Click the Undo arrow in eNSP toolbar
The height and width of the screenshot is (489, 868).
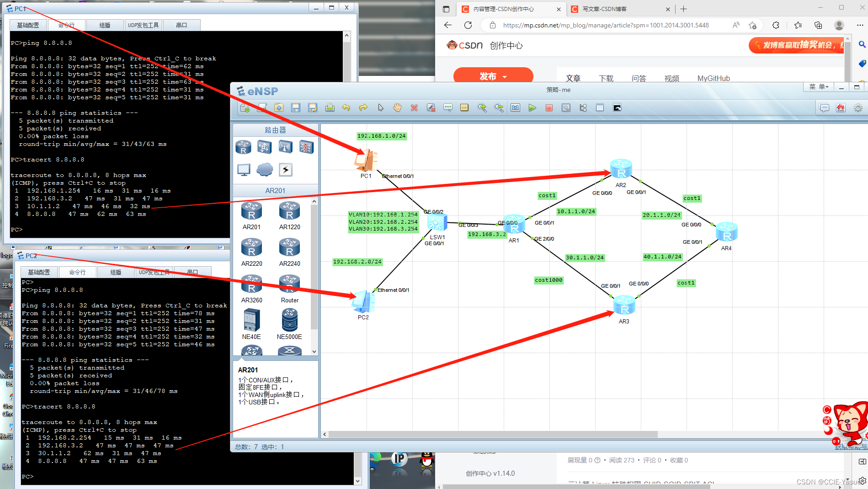click(x=346, y=108)
